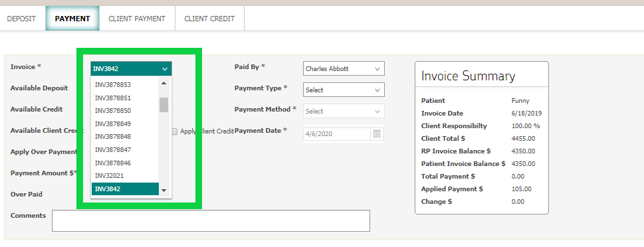Screen dimensions: 644x247
Task: Toggle the Apply Client Credit checkbox
Action: click(x=175, y=131)
